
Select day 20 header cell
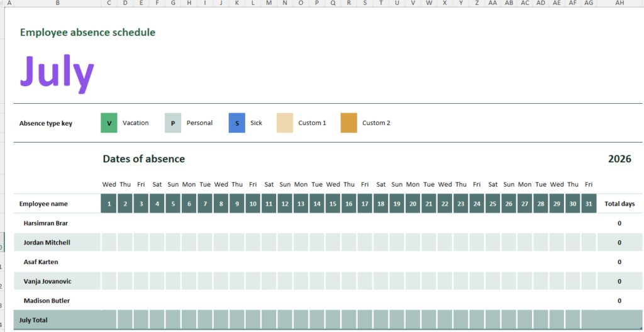[413, 204]
